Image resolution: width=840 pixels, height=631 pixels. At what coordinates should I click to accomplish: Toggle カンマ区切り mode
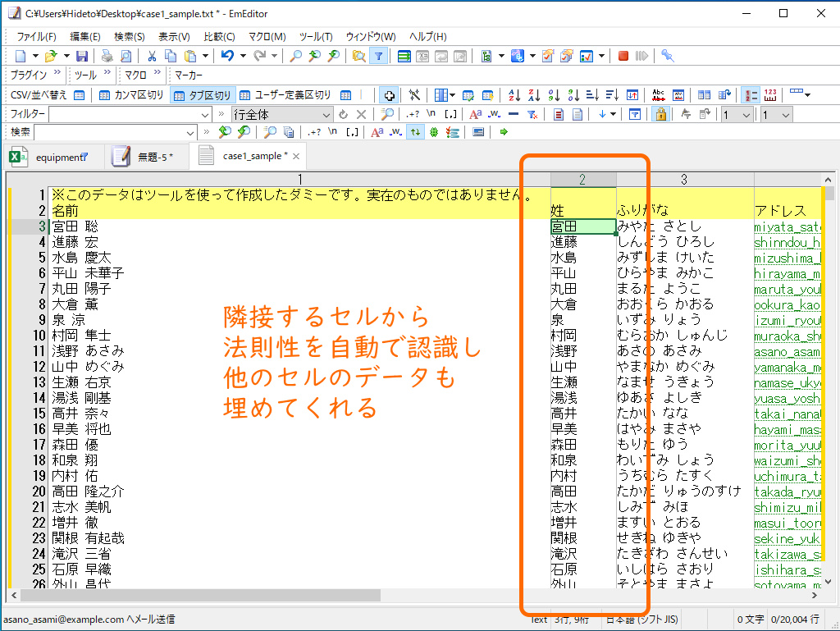132,95
